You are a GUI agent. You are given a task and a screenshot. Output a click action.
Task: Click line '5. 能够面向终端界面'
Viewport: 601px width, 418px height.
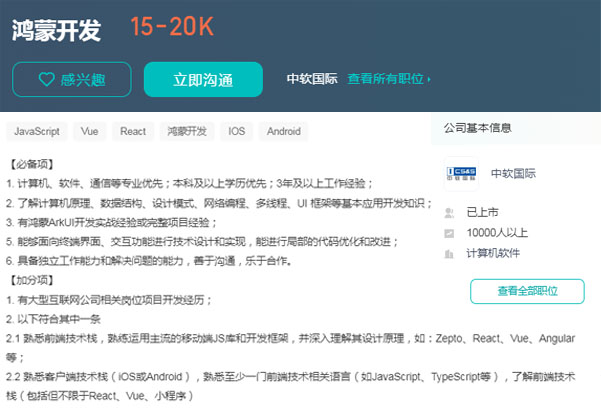coord(202,241)
